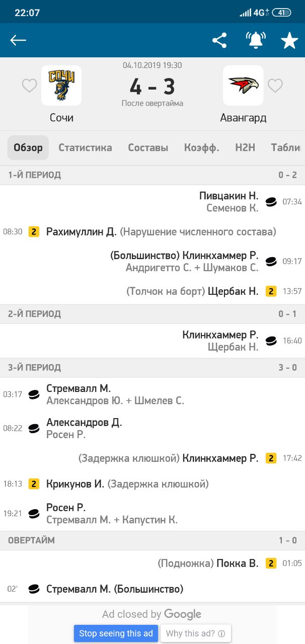305x644 pixels.
Task: Open the H2H tab
Action: pyautogui.click(x=245, y=147)
